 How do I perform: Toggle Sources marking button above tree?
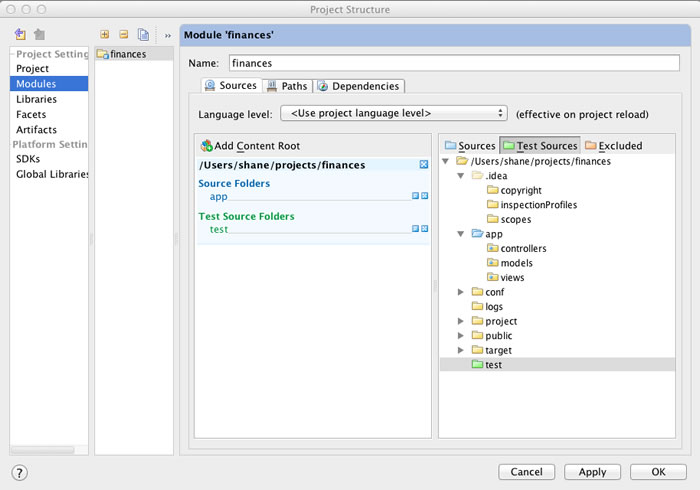pos(470,146)
